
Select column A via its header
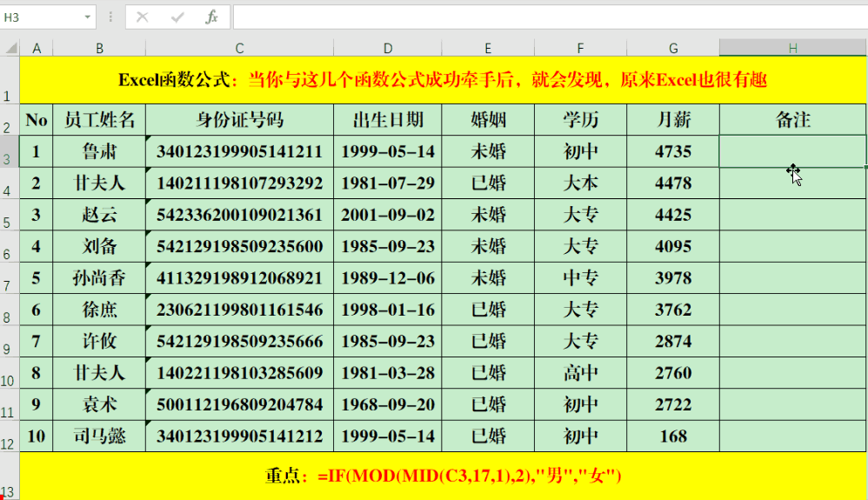click(37, 49)
